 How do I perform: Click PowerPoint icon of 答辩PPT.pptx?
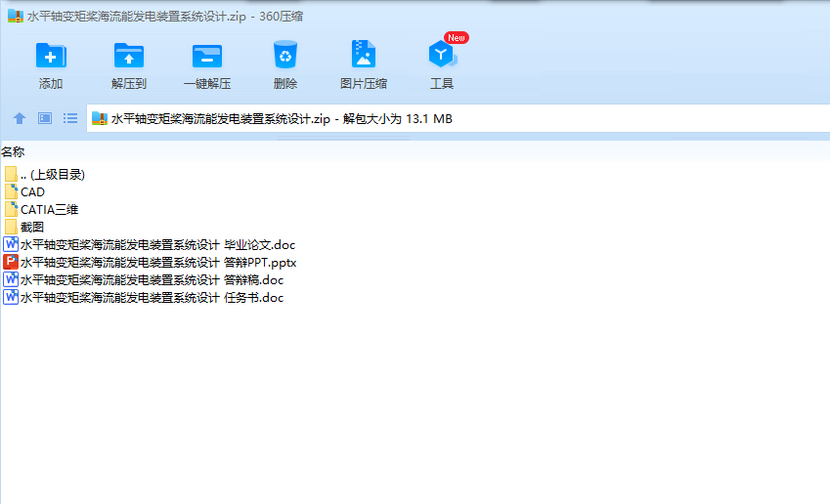(11, 262)
